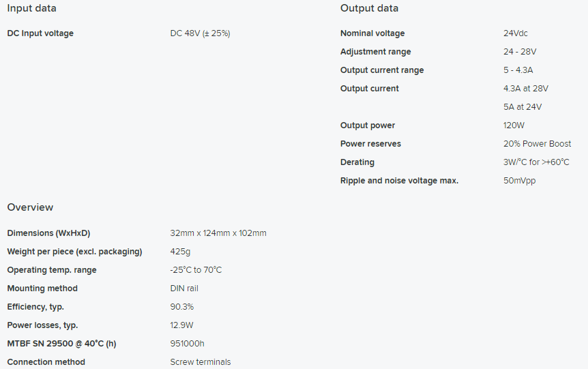
Task: Click the 4.3A at 28V value
Action: [x=525, y=89]
